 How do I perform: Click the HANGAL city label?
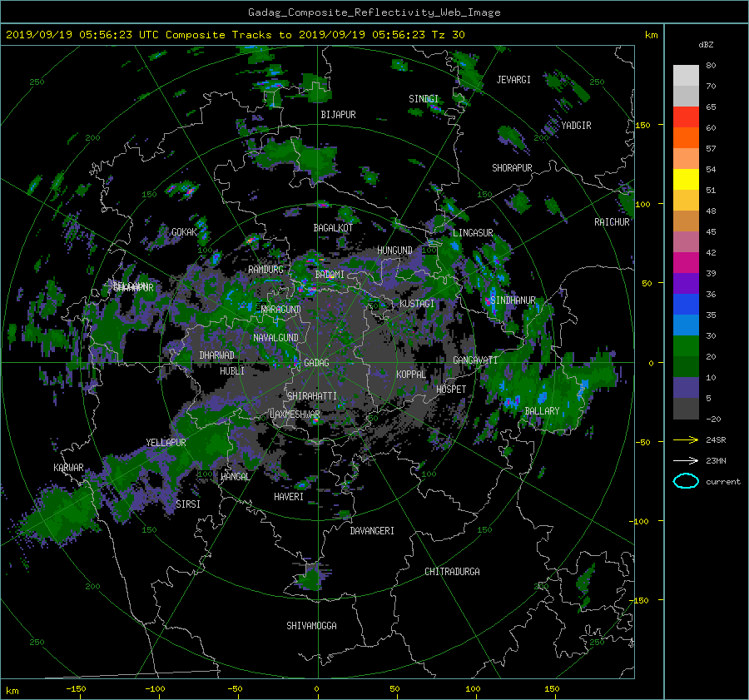click(235, 477)
